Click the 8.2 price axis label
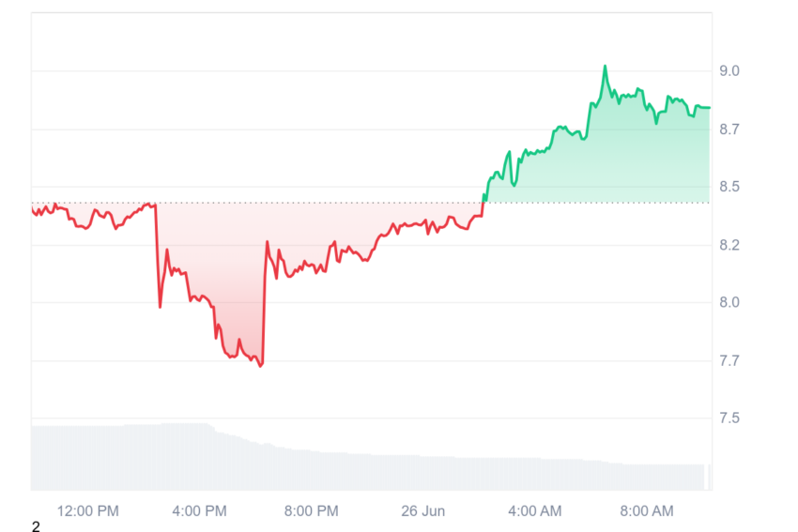 pos(729,245)
